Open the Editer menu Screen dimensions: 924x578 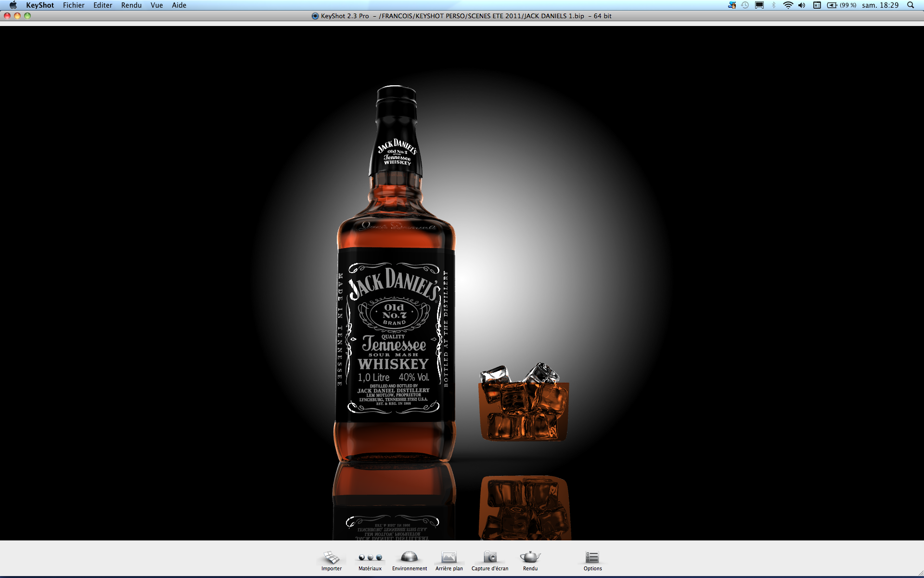click(x=103, y=5)
